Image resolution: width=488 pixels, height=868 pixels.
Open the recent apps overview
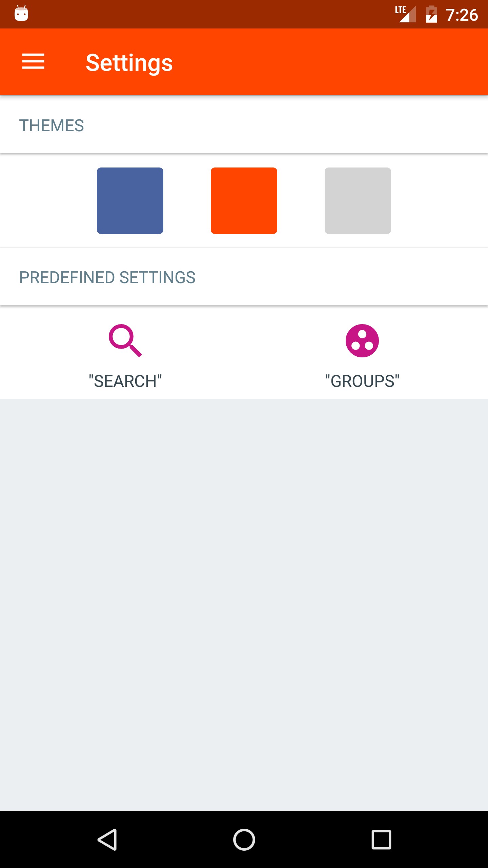[x=381, y=840]
